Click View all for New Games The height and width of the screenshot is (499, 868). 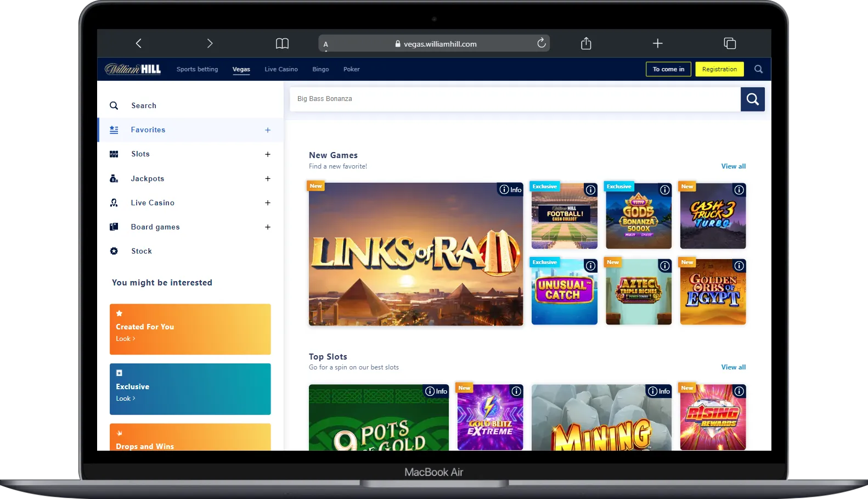[x=733, y=166]
